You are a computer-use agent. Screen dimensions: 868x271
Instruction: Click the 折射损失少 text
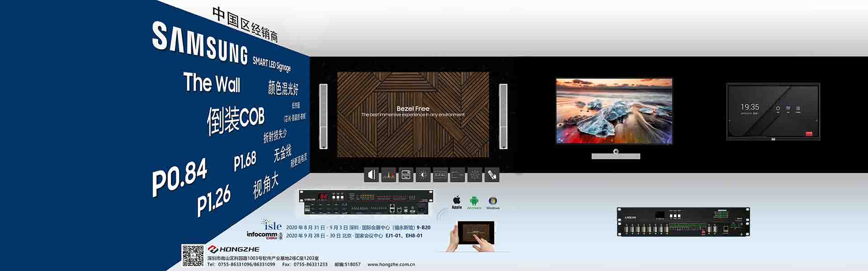[x=274, y=135]
